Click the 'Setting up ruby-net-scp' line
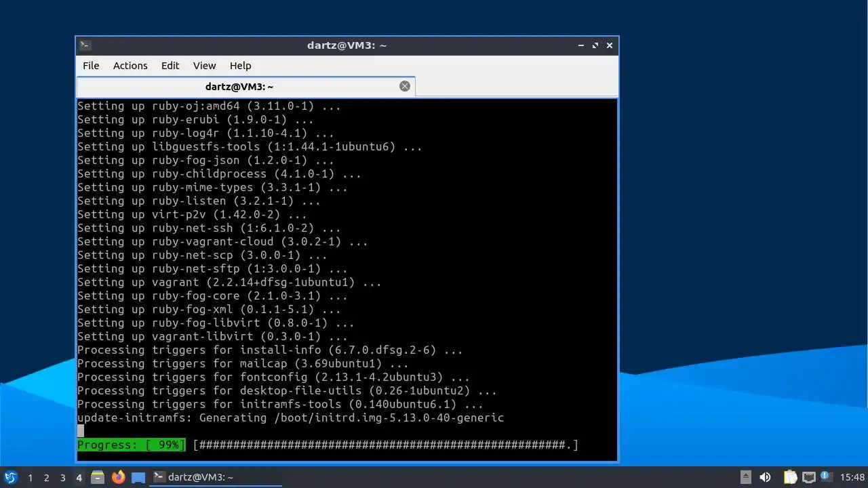 coord(202,255)
